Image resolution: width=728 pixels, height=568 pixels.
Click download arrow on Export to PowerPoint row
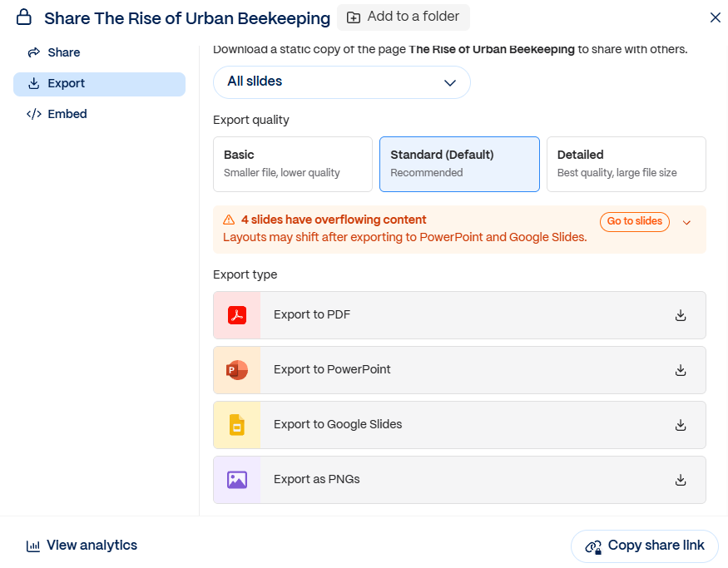(x=681, y=370)
